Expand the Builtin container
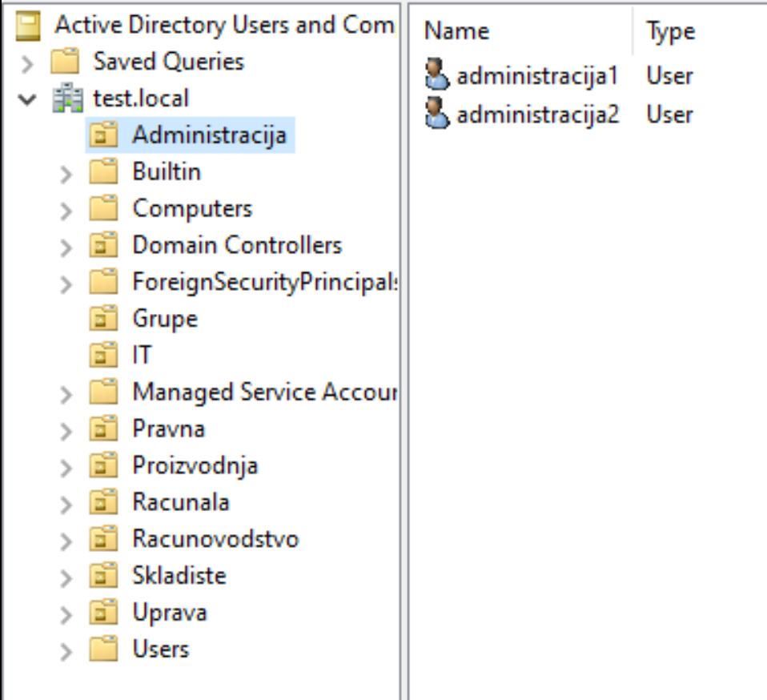767x700 pixels. coord(66,174)
